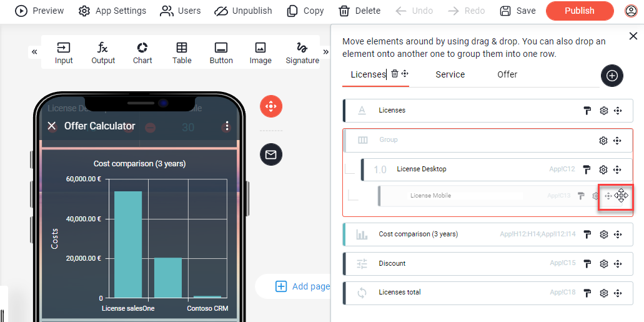Open the Users section
Image resolution: width=644 pixels, height=322 pixels.
tap(181, 11)
